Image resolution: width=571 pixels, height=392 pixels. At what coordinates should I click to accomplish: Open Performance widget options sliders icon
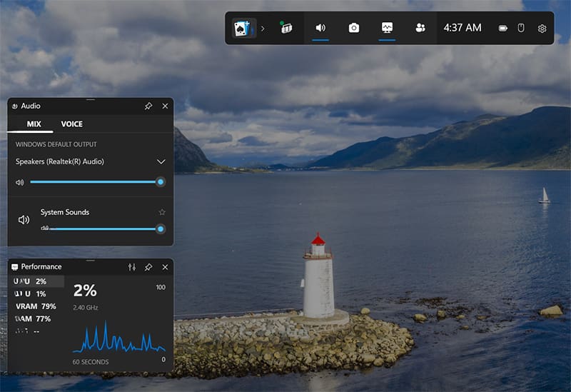click(x=132, y=267)
